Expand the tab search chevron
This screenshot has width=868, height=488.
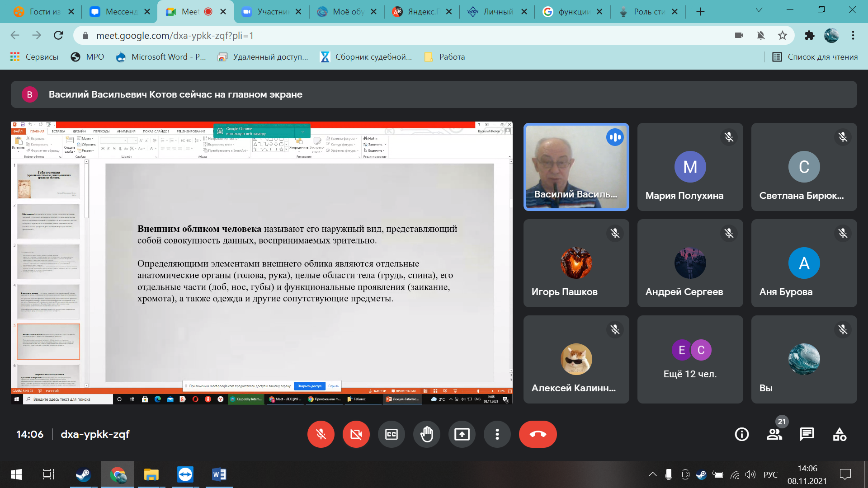coord(759,10)
